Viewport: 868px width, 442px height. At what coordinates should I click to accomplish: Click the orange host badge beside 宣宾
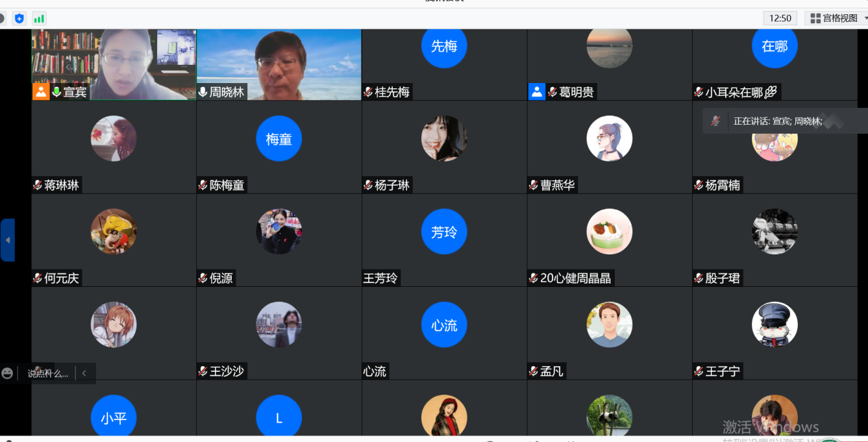coord(41,92)
